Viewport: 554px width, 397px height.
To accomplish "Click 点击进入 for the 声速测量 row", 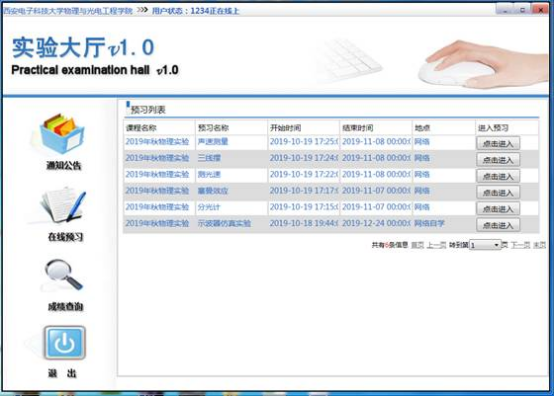I will click(x=498, y=143).
